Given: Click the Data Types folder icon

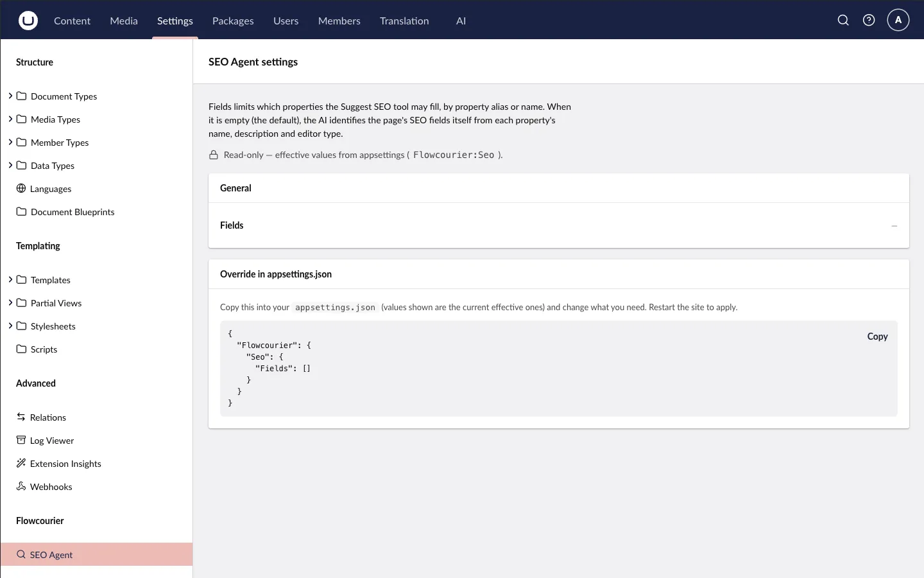Looking at the screenshot, I should [x=21, y=165].
